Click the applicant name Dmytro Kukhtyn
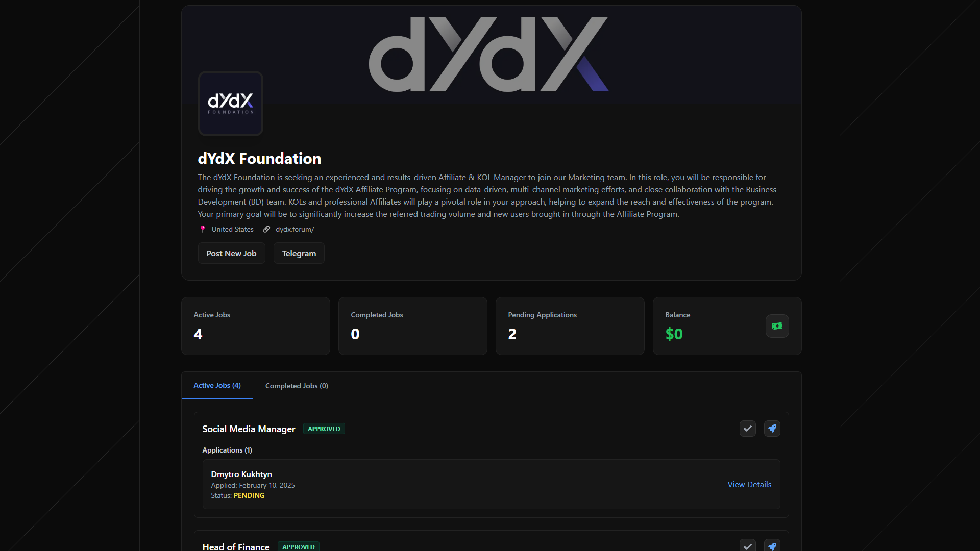Image resolution: width=980 pixels, height=551 pixels. click(x=241, y=474)
